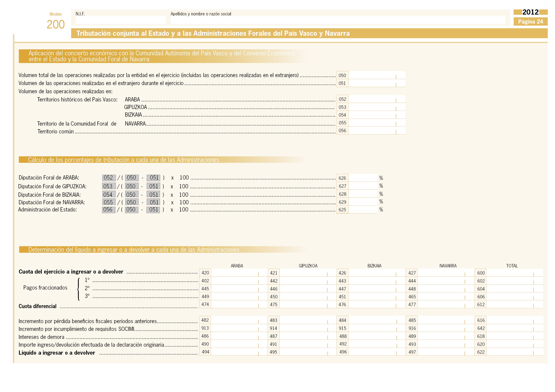This screenshot has width=555, height=392.
Task: Select field 487 Intereses de demora GIPUZKOA
Action: [x=308, y=336]
